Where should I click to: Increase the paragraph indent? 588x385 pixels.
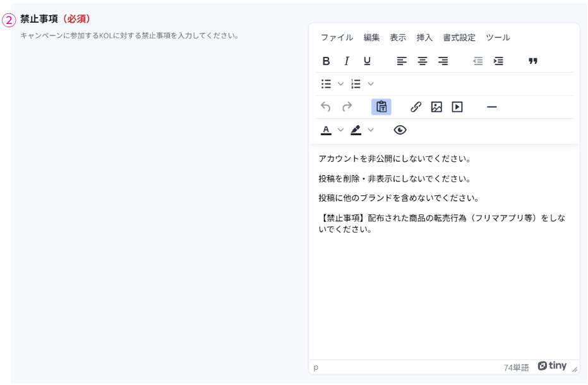pyautogui.click(x=498, y=61)
